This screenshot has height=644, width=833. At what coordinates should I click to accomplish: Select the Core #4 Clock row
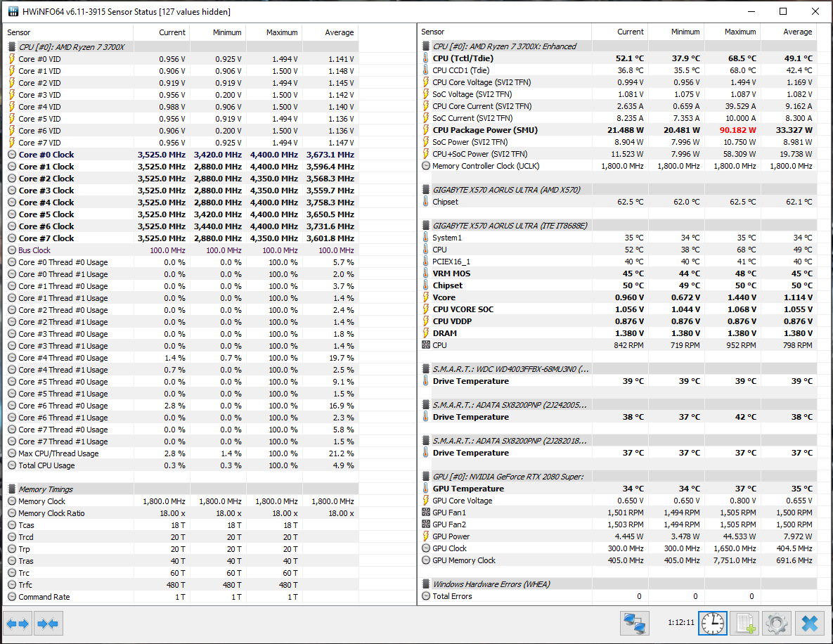click(181, 202)
